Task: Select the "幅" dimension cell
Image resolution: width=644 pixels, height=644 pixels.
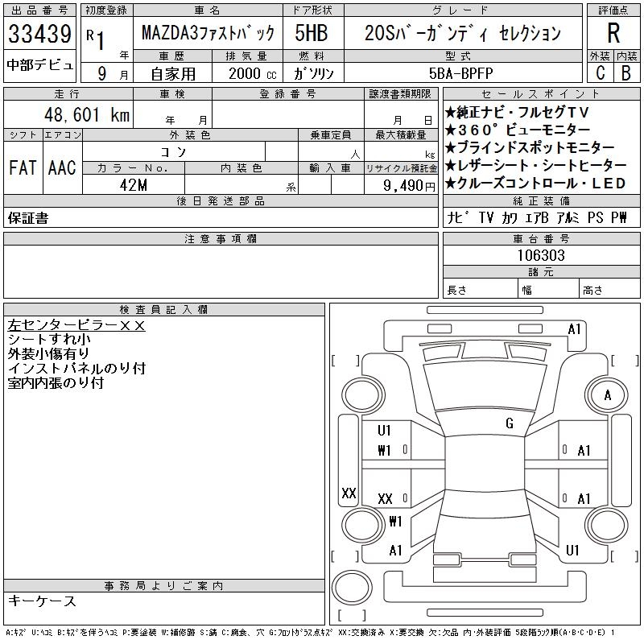Action: point(548,289)
